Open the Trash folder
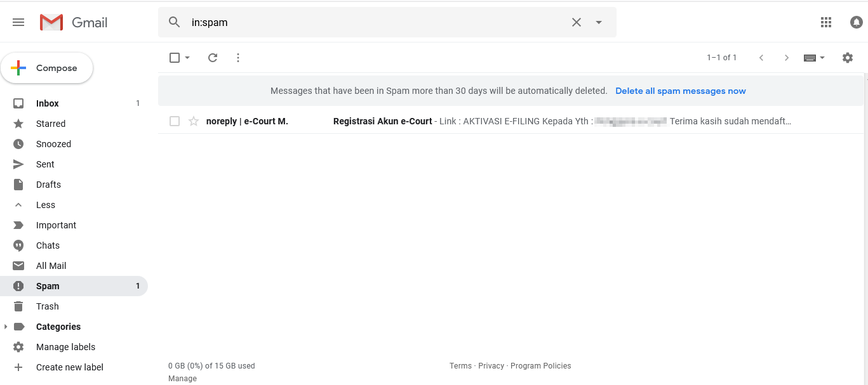This screenshot has width=868, height=385. 47,306
